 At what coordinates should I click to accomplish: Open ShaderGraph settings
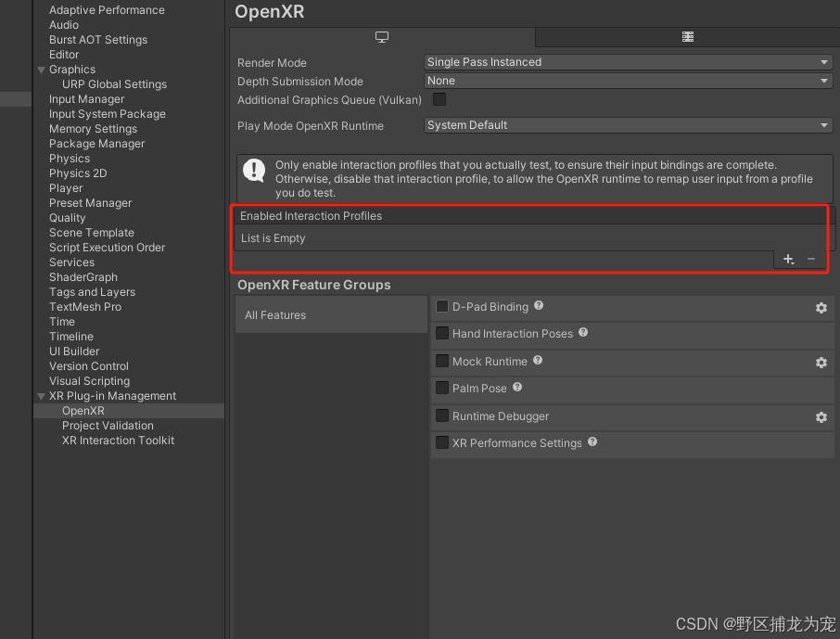pyautogui.click(x=83, y=277)
